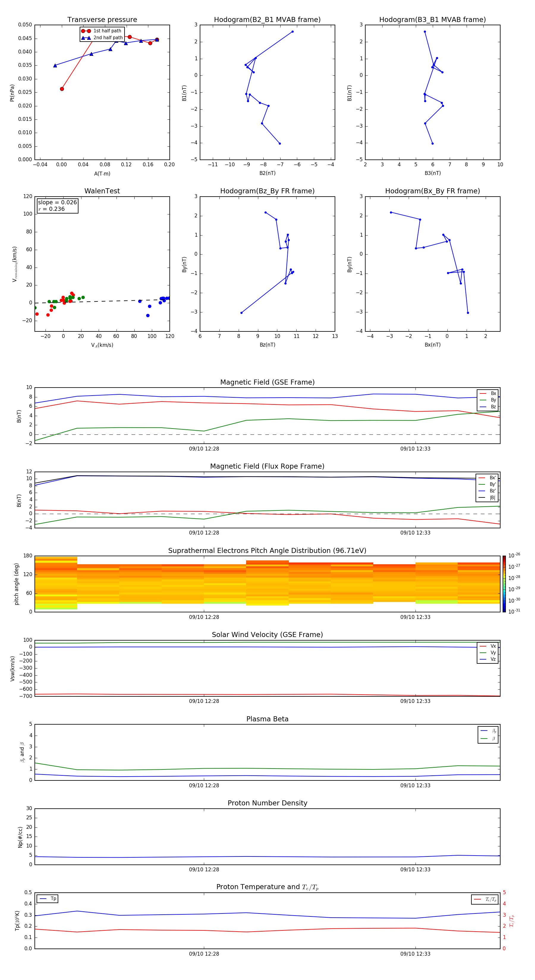Click the 'Hodogram(Bx_By FR frame)' title
The width and height of the screenshot is (535, 980).
tap(432, 191)
